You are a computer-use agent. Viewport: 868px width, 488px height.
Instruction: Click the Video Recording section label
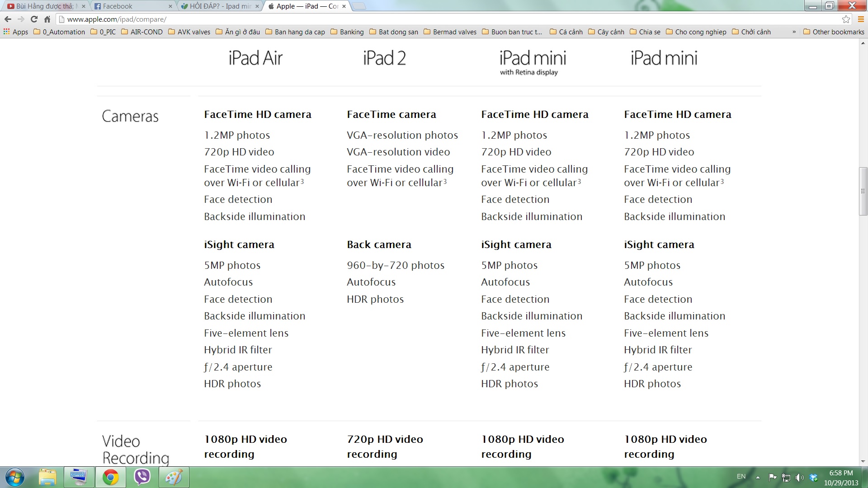click(136, 450)
